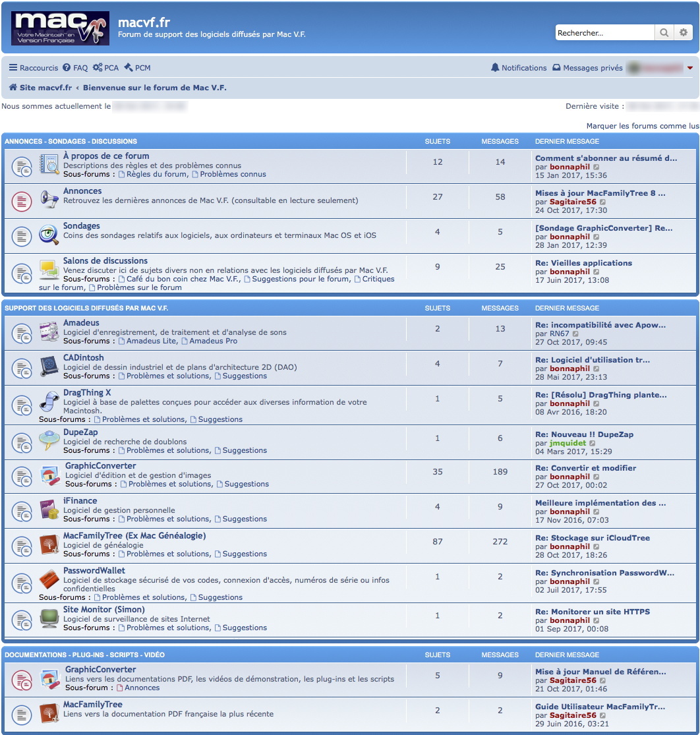The image size is (700, 735).
Task: Open Café du bon coin chez Mac V.F.
Action: tap(179, 278)
